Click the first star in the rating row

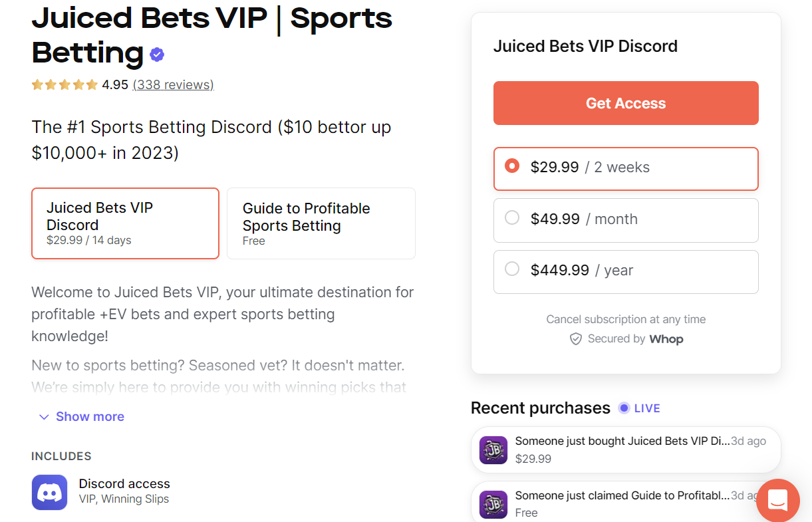[x=37, y=84]
